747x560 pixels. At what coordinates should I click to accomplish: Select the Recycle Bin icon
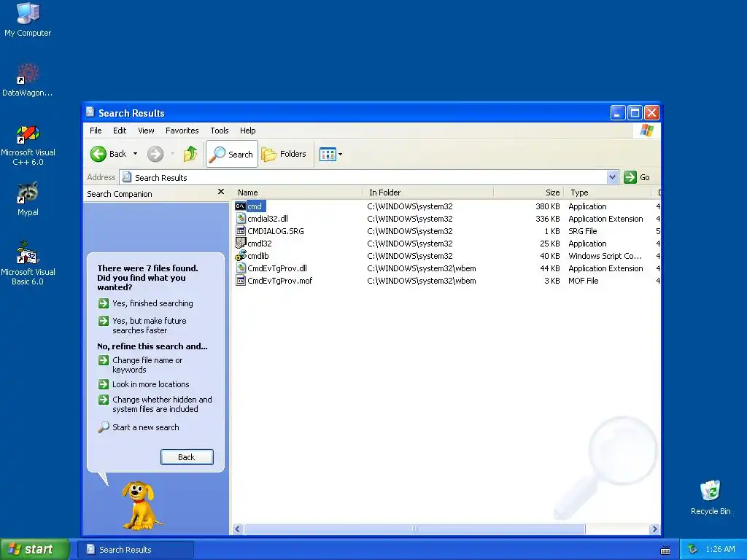[711, 497]
